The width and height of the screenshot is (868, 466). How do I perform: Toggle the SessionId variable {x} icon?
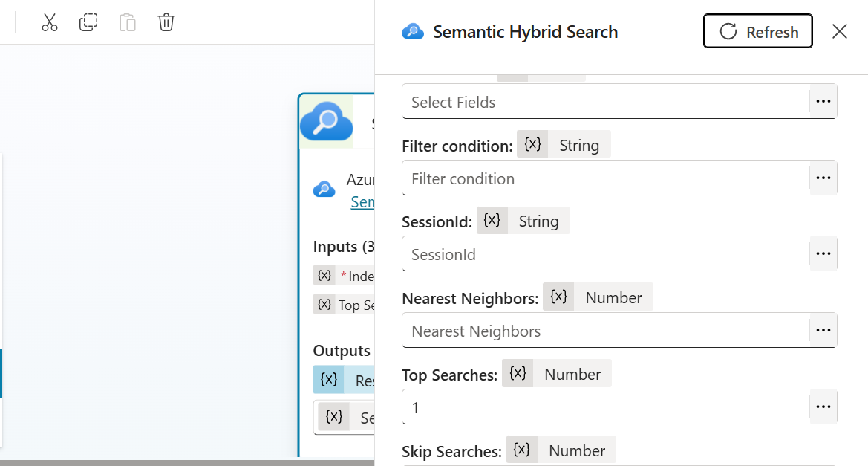(492, 221)
